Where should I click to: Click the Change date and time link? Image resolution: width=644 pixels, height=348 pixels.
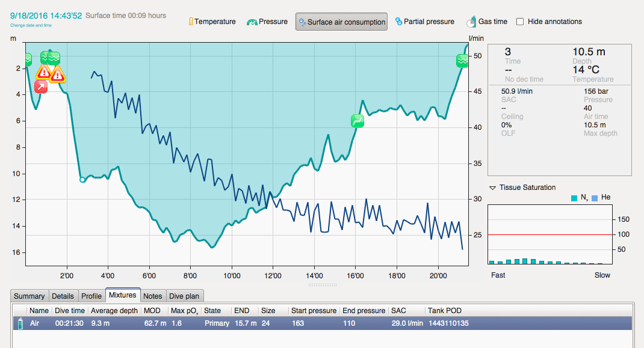point(31,25)
